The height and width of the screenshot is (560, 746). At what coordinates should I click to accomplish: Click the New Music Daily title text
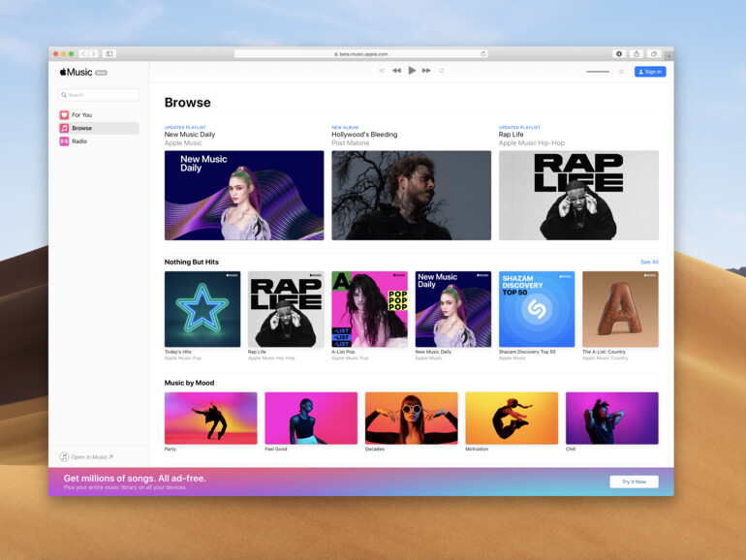pos(190,135)
